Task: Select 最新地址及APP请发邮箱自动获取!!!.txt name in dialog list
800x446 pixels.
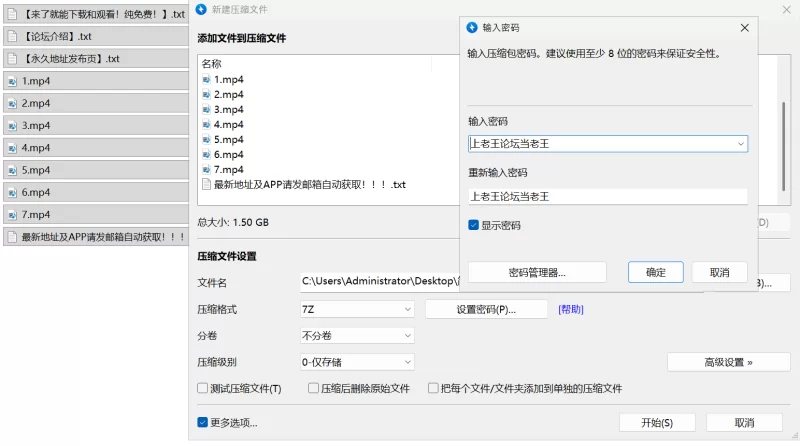Action: click(310, 185)
